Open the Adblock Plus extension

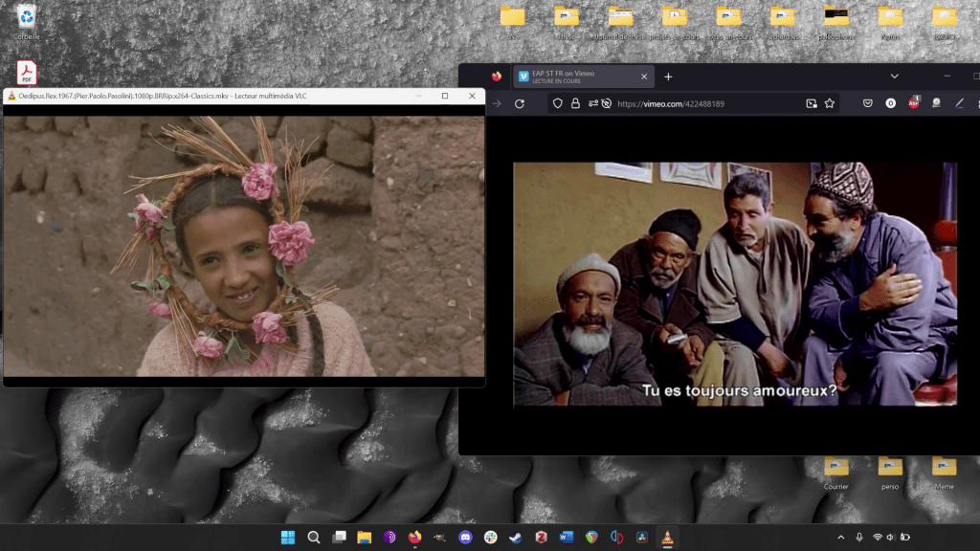[914, 103]
